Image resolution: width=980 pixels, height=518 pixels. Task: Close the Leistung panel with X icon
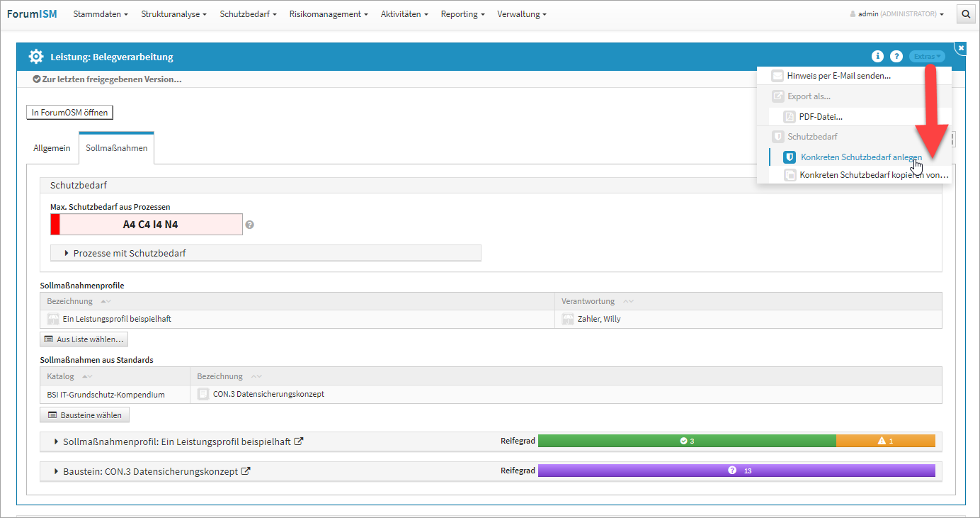pos(961,47)
